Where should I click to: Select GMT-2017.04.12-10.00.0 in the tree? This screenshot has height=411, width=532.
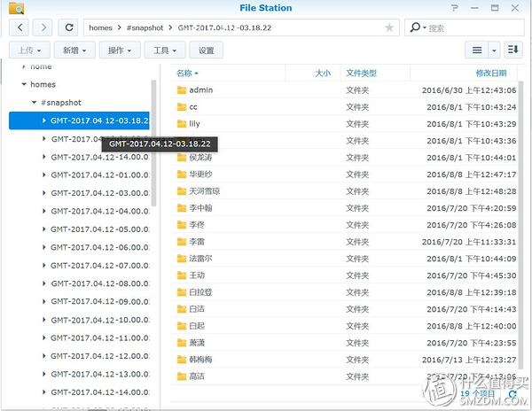100,320
